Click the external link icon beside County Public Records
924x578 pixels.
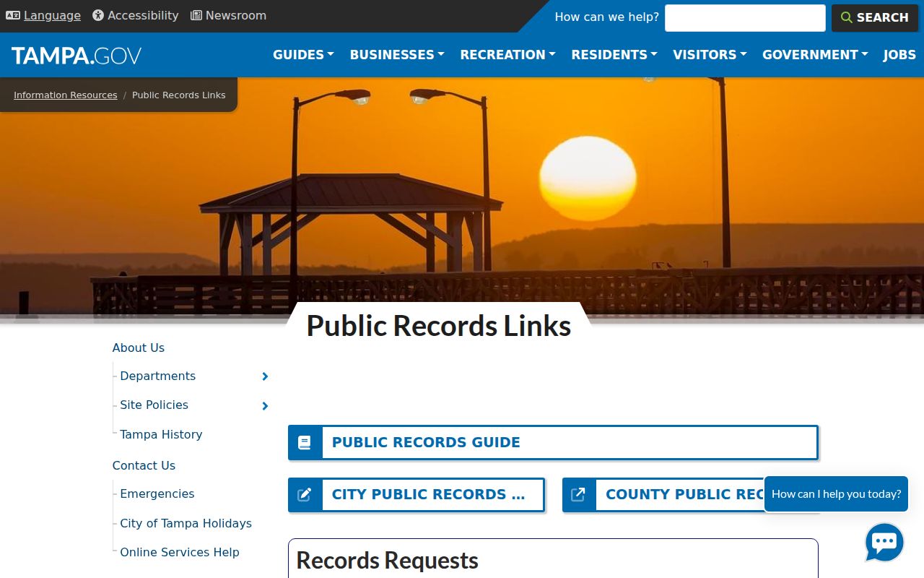pos(578,495)
